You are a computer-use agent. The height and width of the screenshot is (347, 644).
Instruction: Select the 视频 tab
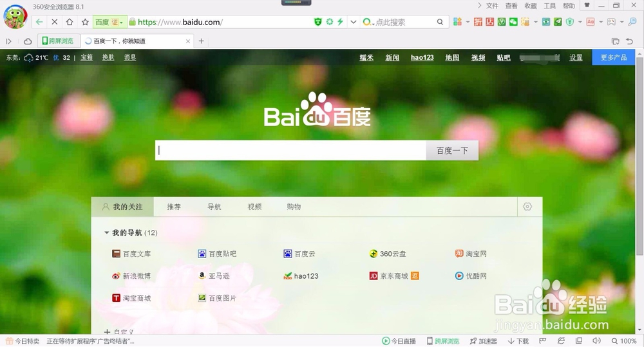254,207
